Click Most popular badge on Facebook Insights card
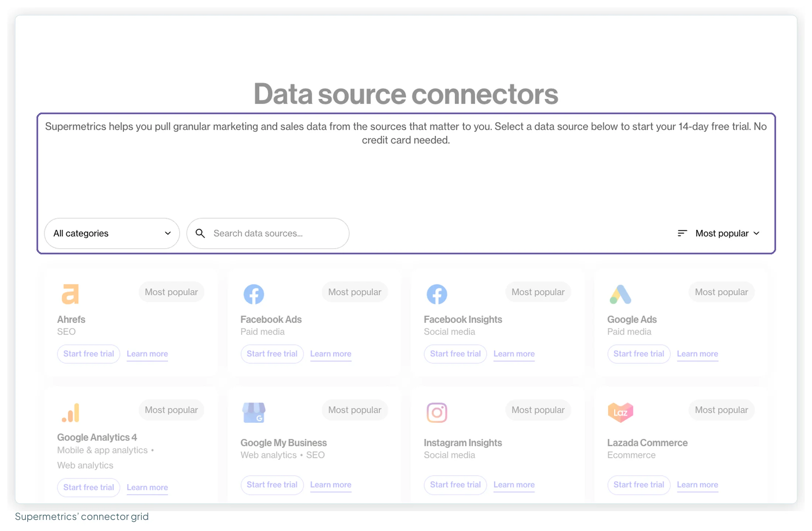Screen dimensions: 812x531 click(538, 292)
